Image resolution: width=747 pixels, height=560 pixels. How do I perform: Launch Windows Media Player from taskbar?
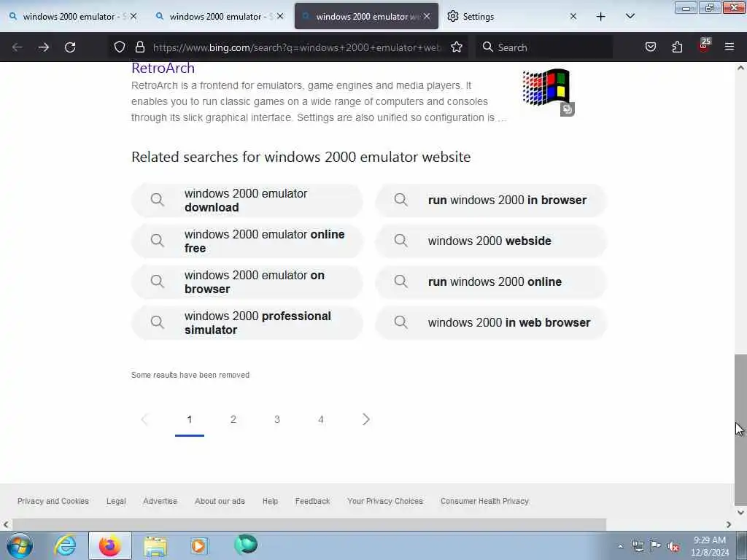click(x=200, y=545)
